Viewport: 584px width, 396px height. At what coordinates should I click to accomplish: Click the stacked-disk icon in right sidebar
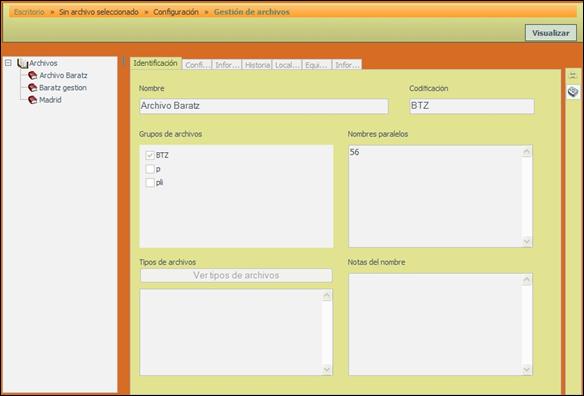(573, 92)
